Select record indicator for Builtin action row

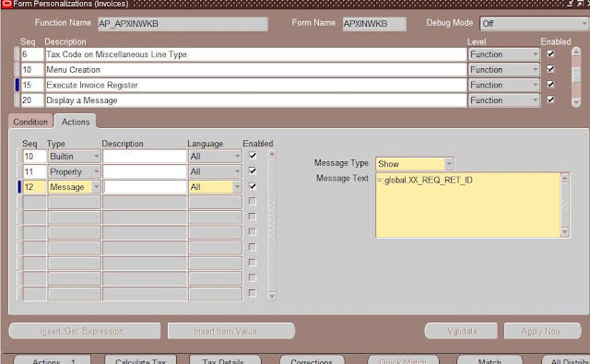[19, 156]
